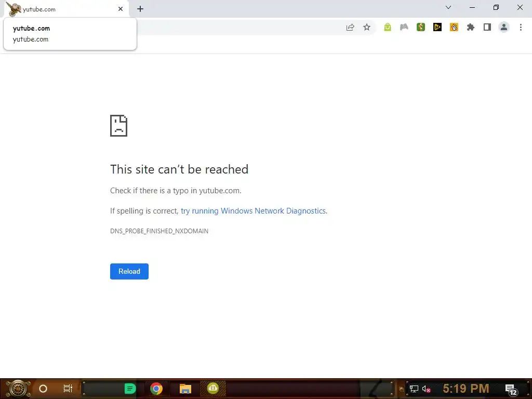
Task: Restore down the Chrome window
Action: coord(496,7)
